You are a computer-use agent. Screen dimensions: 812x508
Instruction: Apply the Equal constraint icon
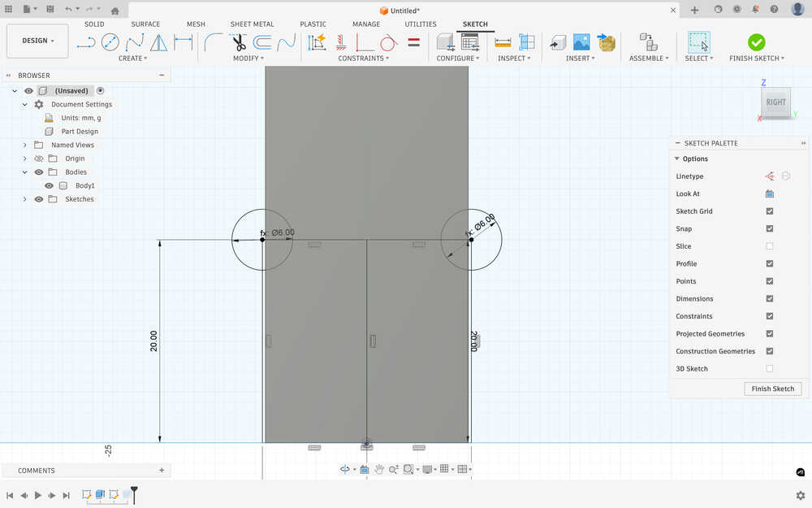coord(413,42)
